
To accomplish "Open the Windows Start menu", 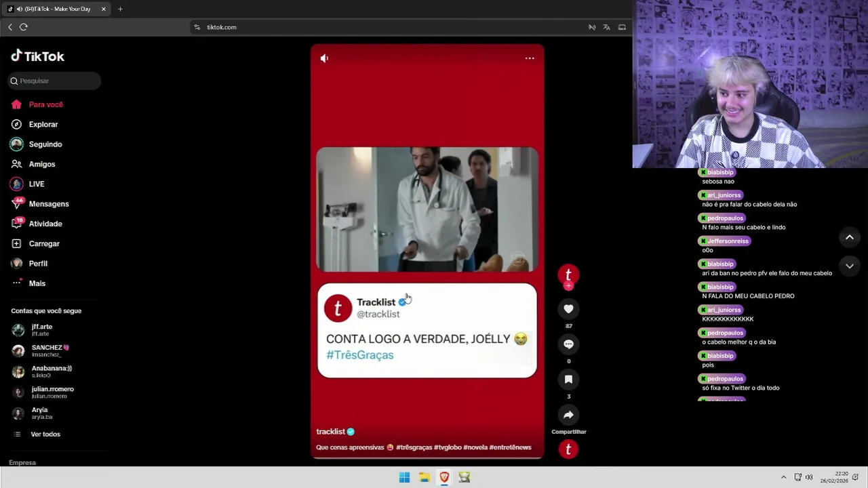I will 404,477.
